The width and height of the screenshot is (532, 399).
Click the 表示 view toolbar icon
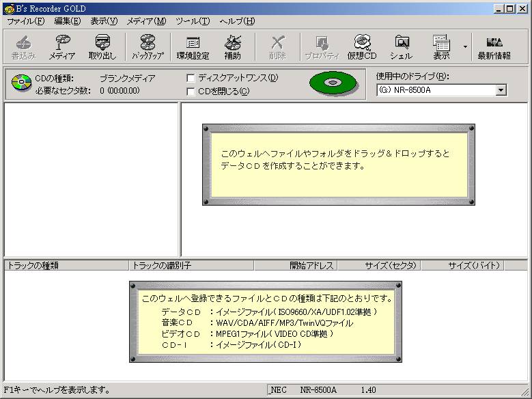tap(441, 47)
